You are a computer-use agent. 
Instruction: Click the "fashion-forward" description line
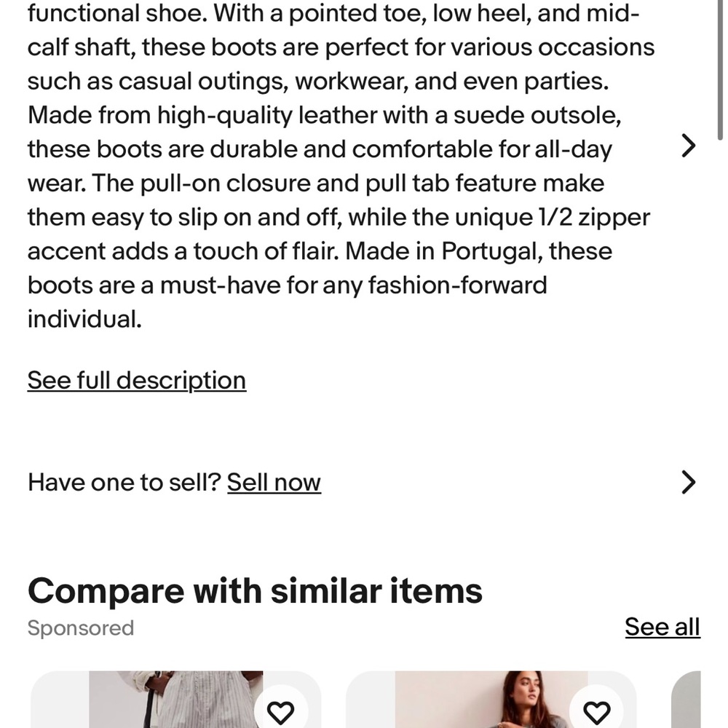287,285
